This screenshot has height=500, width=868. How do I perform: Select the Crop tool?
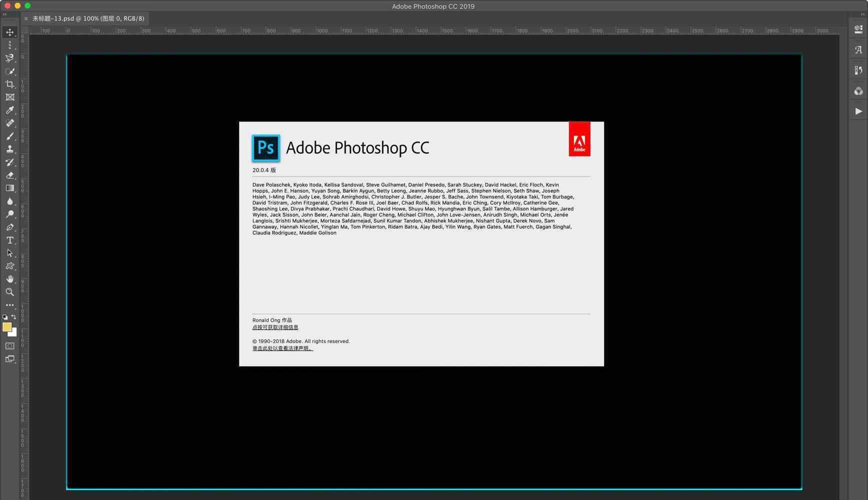pyautogui.click(x=9, y=84)
